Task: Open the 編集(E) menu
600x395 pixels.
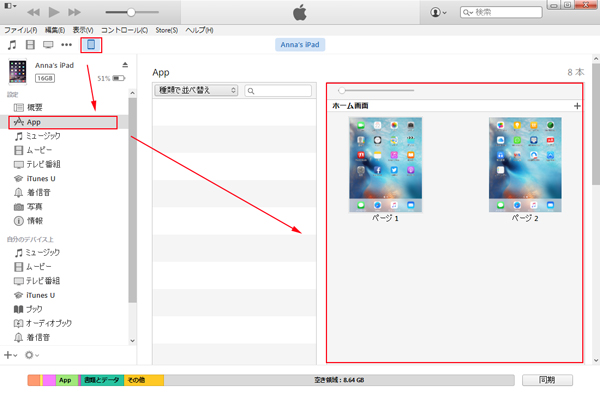Action: tap(55, 30)
